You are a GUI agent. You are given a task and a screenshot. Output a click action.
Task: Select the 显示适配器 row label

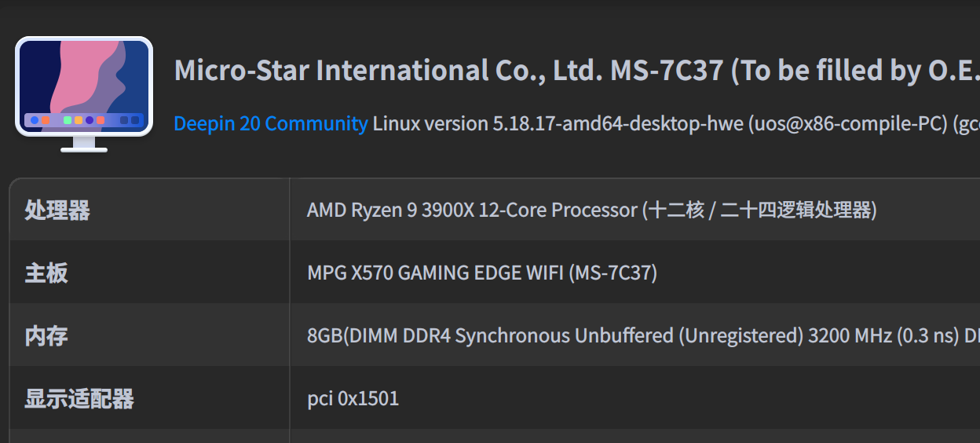(79, 399)
